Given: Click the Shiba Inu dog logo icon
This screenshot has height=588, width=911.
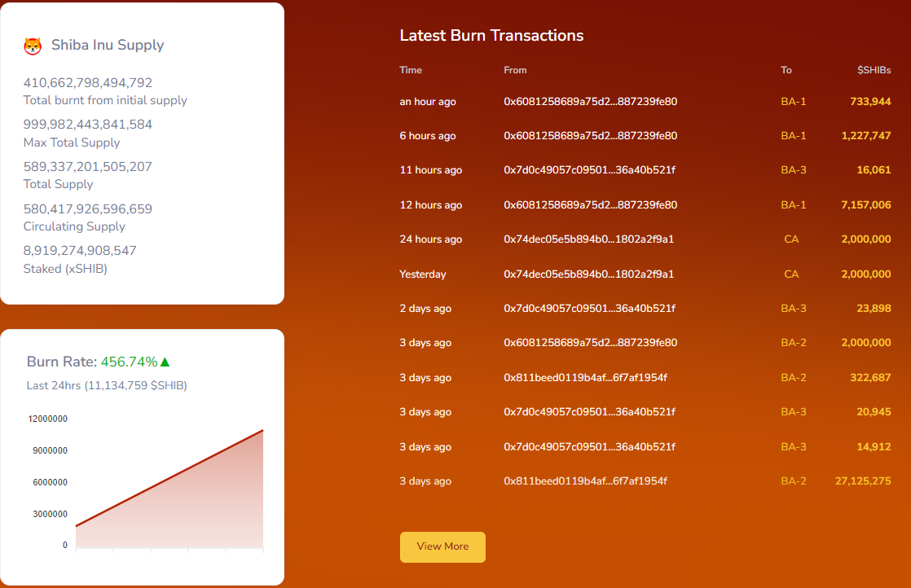Looking at the screenshot, I should (x=33, y=46).
